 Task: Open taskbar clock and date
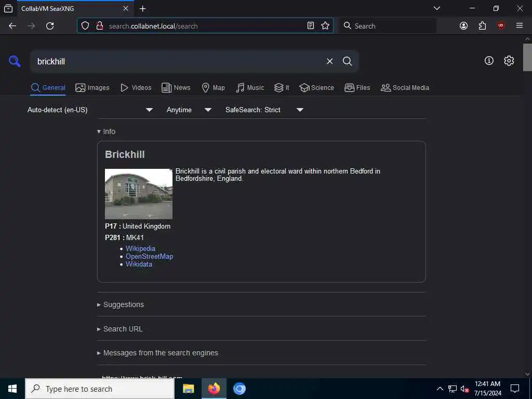tap(487, 389)
